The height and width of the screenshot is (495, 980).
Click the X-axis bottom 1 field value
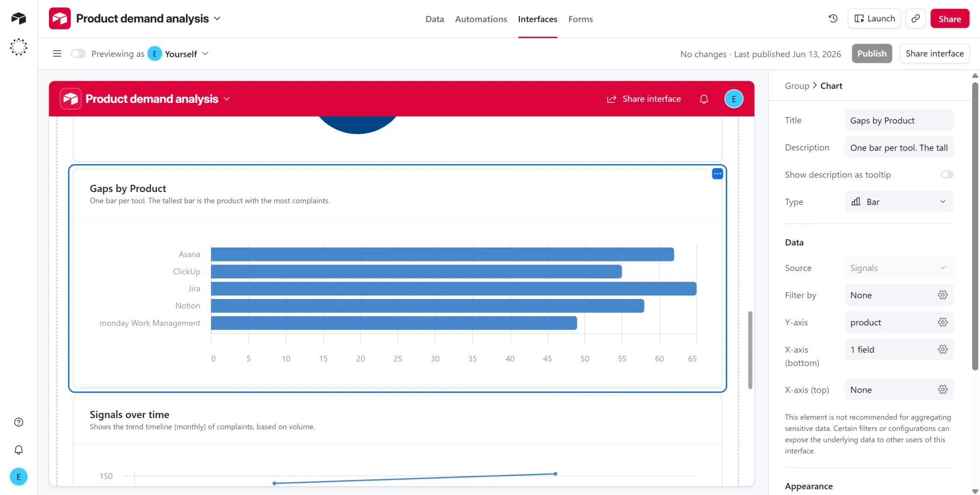(899, 349)
